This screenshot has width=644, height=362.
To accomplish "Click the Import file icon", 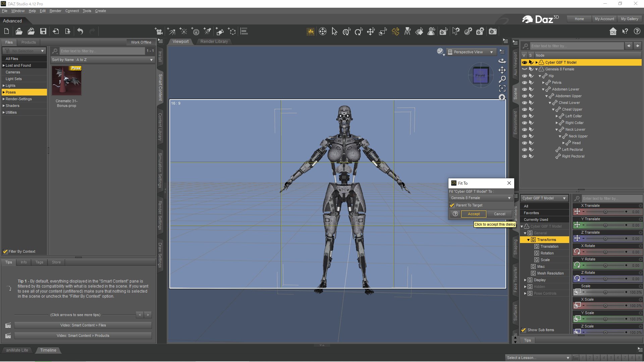I will click(x=56, y=31).
